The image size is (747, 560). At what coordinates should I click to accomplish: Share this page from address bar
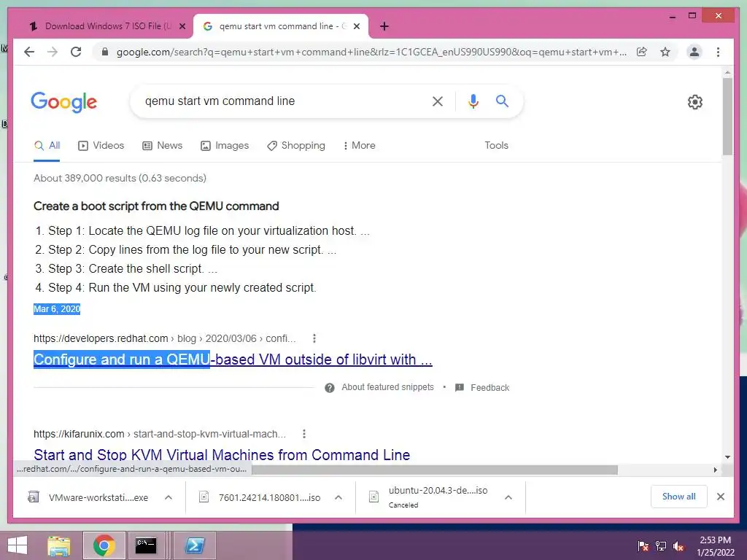pyautogui.click(x=642, y=52)
